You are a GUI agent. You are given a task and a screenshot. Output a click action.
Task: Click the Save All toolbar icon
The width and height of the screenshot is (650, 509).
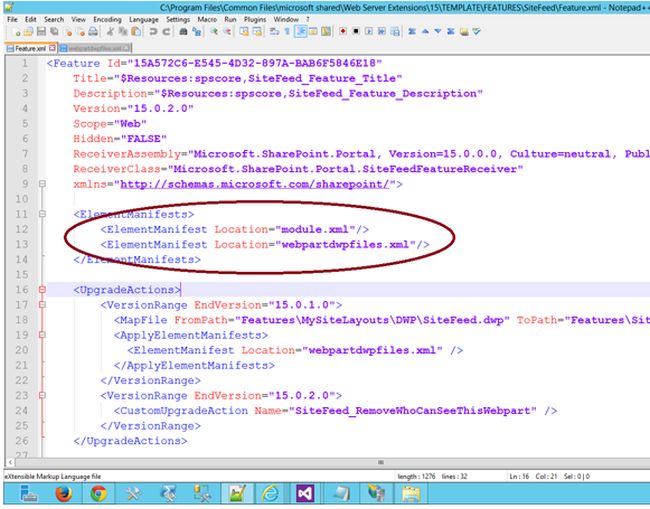coord(54,32)
